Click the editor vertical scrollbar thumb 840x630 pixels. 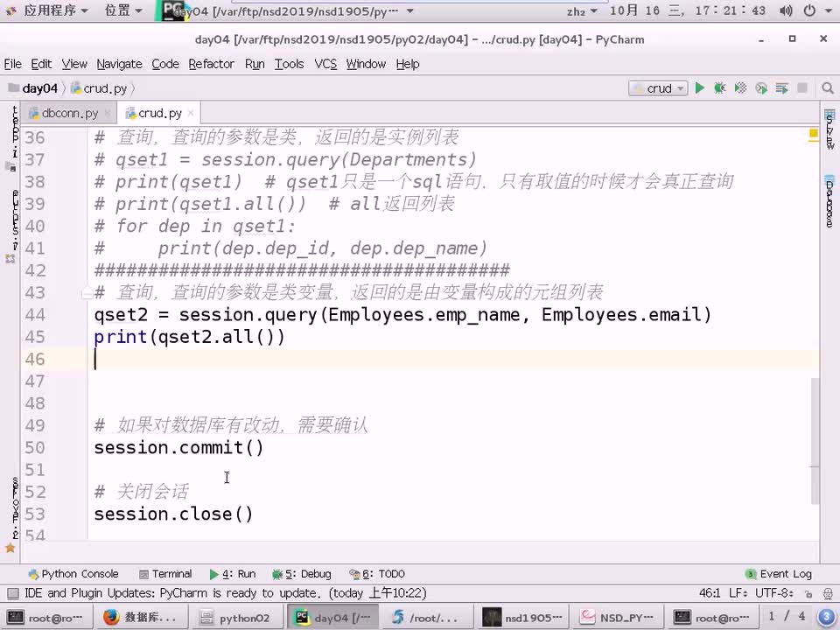coord(815,440)
